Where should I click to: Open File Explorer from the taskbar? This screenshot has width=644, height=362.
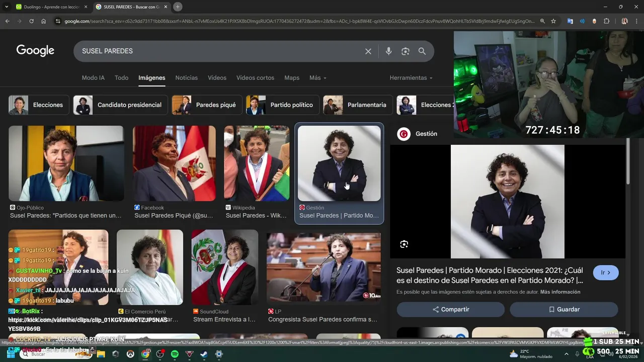pyautogui.click(x=101, y=354)
